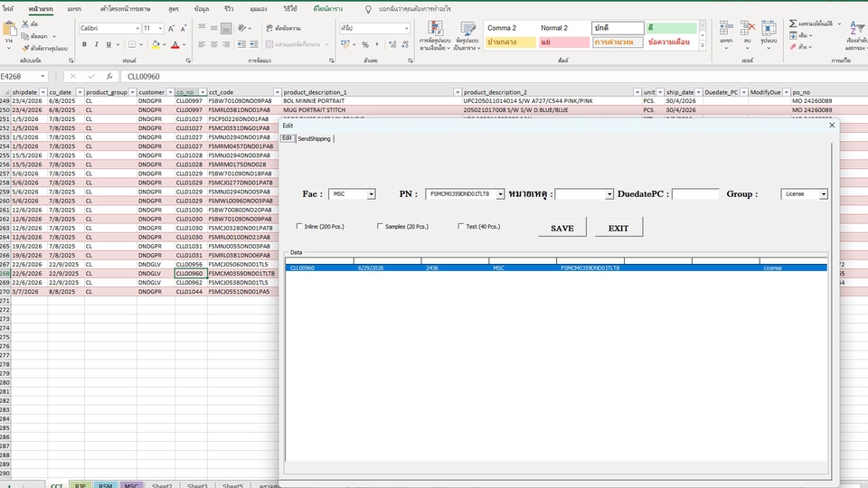Toggle bold formatting in the ribbon
Screen dimensions: 868x488
pos(84,44)
